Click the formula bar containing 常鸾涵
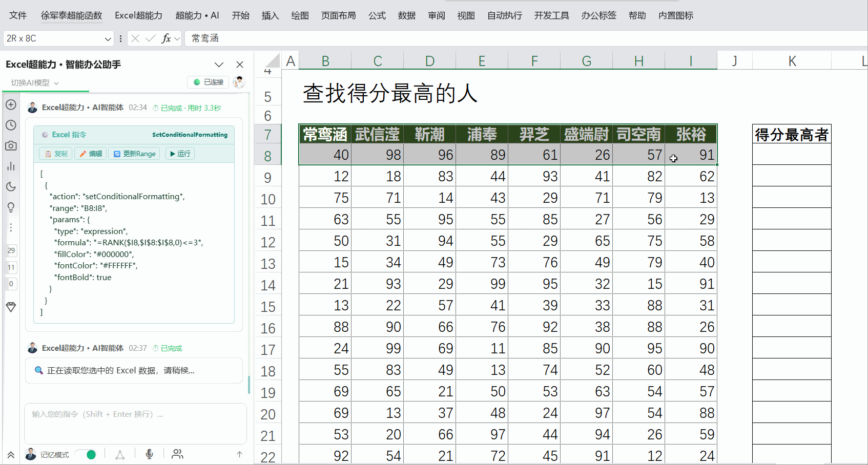The height and width of the screenshot is (465, 868). pos(526,38)
